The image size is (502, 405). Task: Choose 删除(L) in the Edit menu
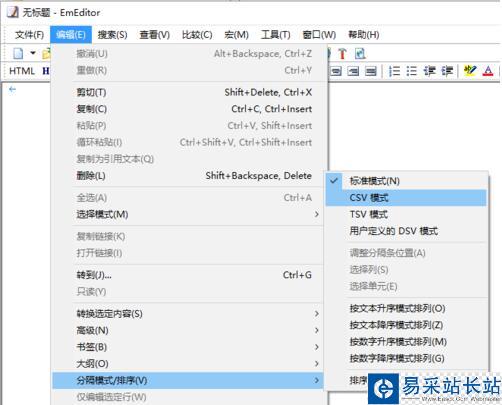pos(188,176)
